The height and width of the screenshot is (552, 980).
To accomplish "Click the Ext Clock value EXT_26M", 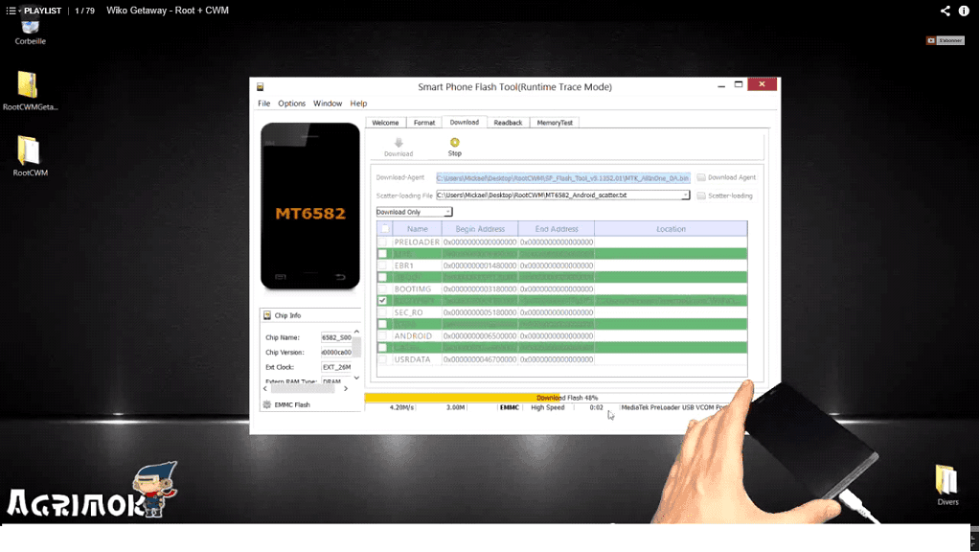I will [336, 367].
